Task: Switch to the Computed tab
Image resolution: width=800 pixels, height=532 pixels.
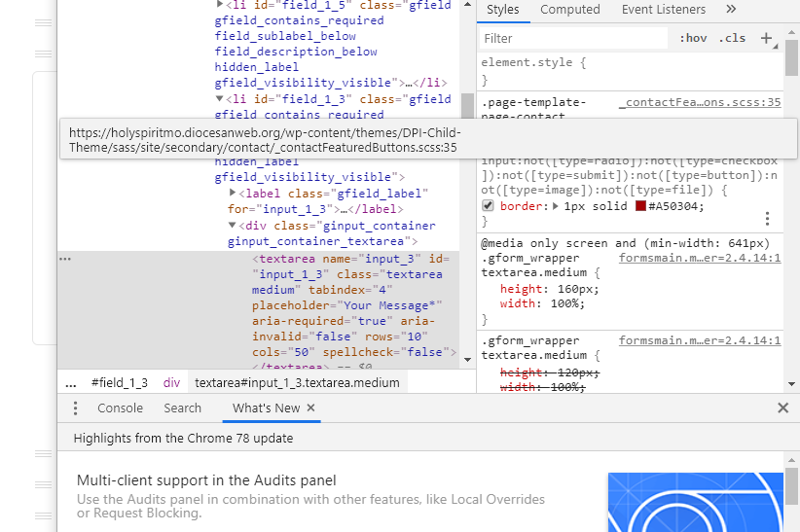Action: (570, 10)
